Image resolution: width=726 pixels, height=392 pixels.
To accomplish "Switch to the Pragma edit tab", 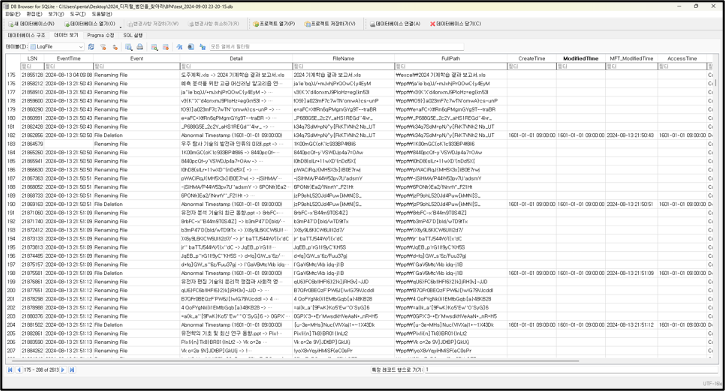I will pyautogui.click(x=100, y=35).
